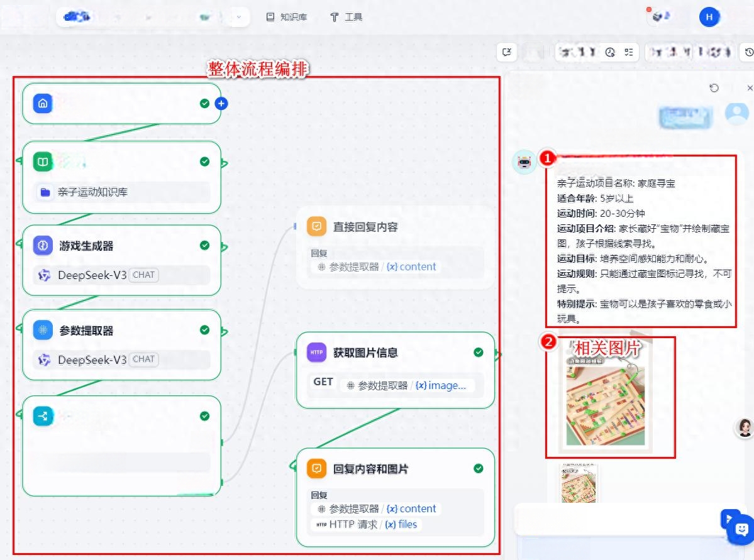Select the 获取图片信息 node title
The width and height of the screenshot is (754, 560).
point(365,353)
